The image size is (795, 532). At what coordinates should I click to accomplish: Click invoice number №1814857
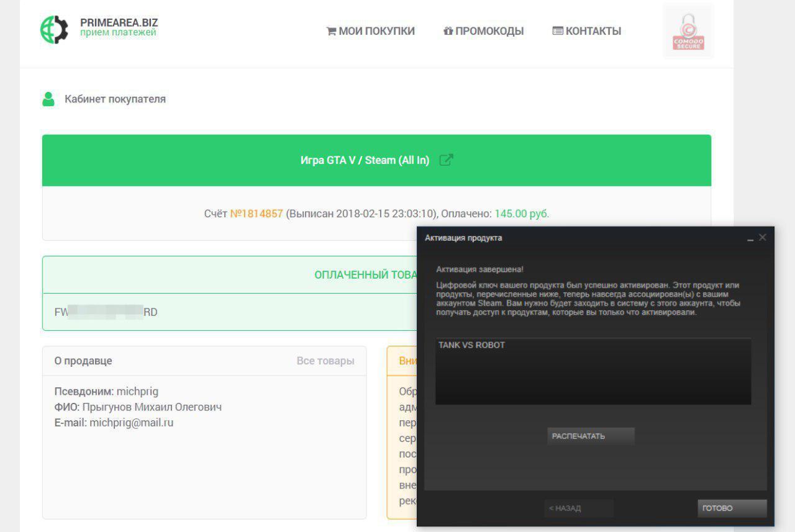coord(256,214)
